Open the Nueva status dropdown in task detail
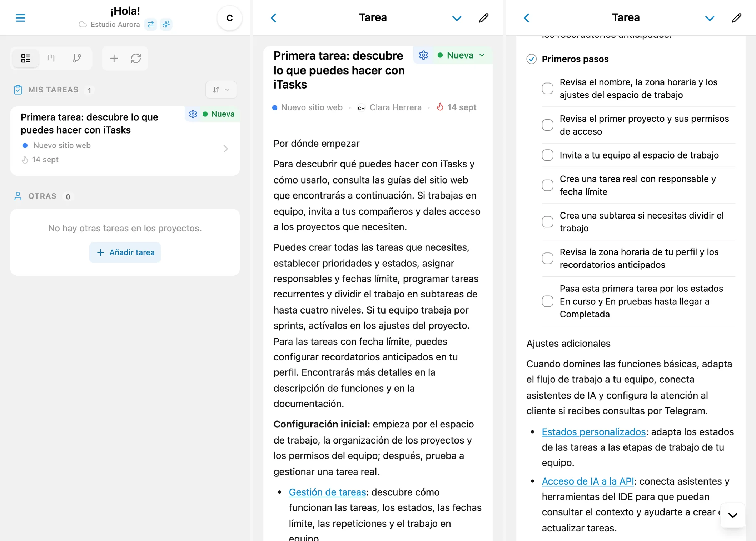The height and width of the screenshot is (541, 756). pyautogui.click(x=462, y=55)
